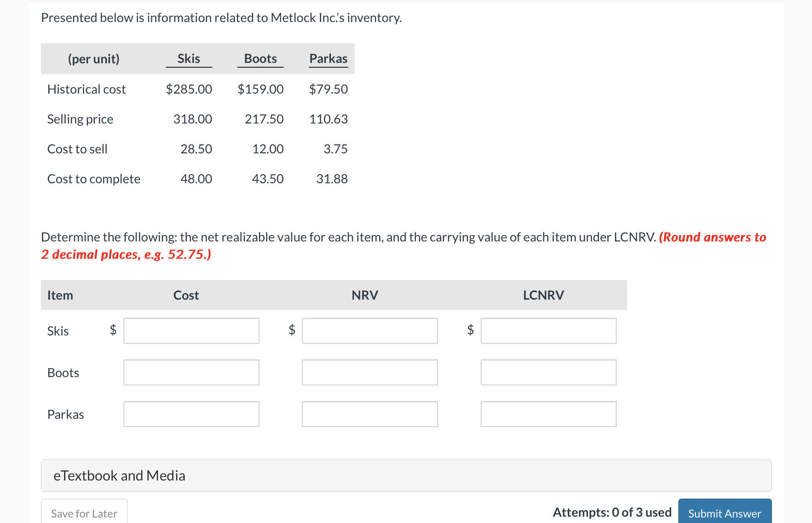Click the Boots Cost input box
The height and width of the screenshot is (523, 812).
click(191, 372)
